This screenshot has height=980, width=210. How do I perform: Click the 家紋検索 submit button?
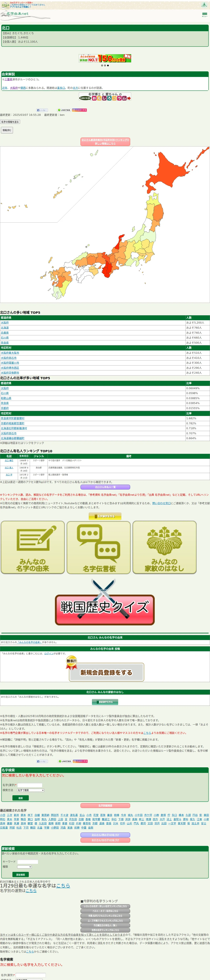coord(21,875)
